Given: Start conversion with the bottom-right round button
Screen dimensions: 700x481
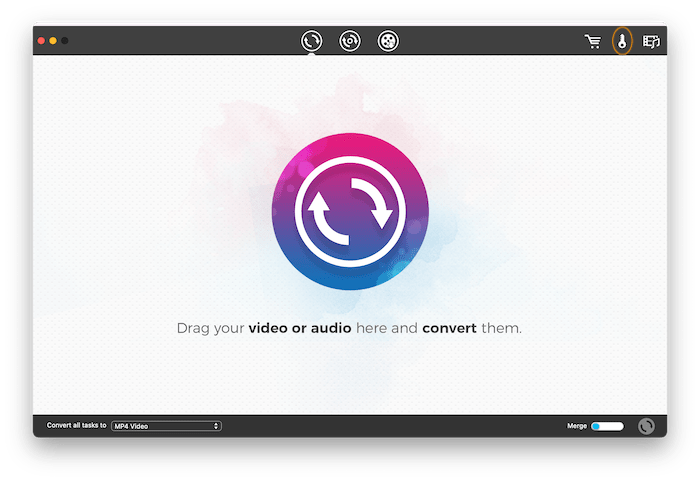Looking at the screenshot, I should [x=646, y=426].
